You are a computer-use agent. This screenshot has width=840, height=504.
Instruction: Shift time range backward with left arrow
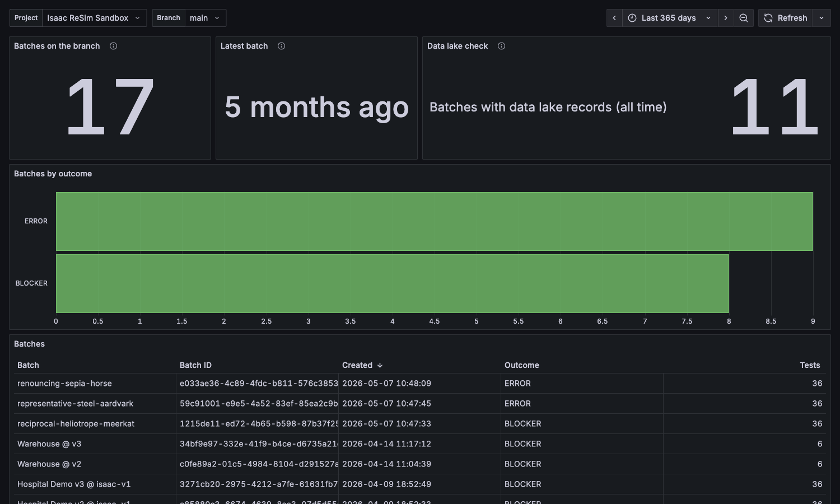[614, 18]
